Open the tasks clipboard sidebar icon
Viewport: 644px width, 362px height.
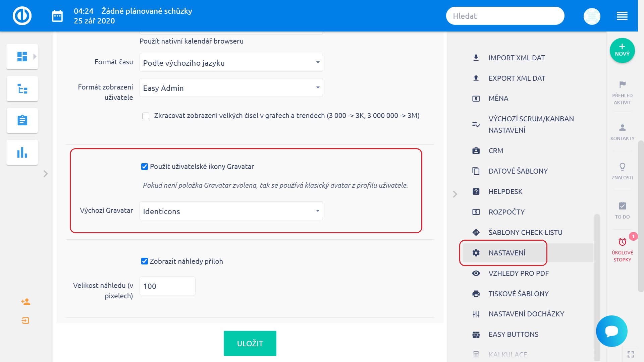(x=22, y=120)
